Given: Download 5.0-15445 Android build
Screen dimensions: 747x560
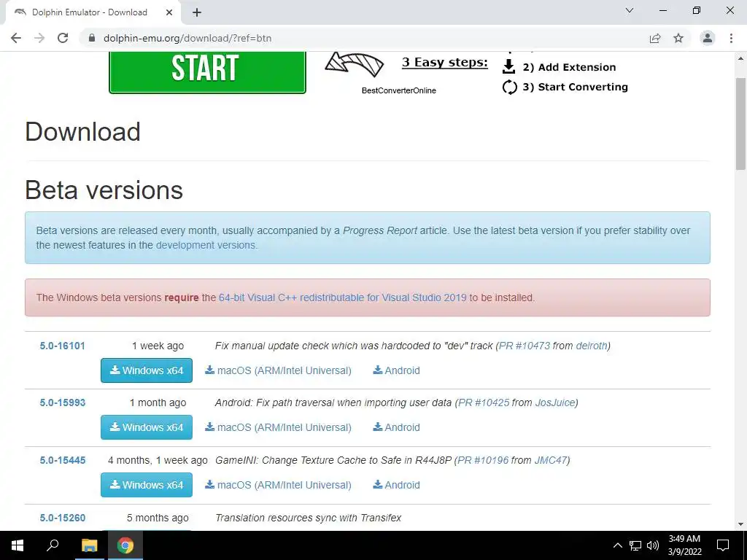Looking at the screenshot, I should point(396,485).
